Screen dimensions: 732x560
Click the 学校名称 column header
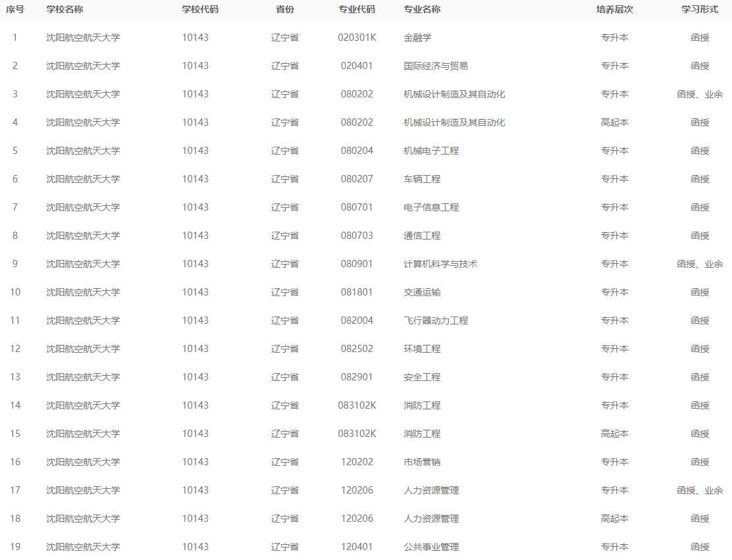(65, 9)
